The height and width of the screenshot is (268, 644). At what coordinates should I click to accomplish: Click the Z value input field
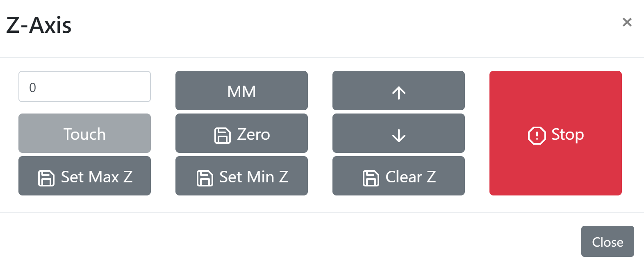click(x=84, y=86)
